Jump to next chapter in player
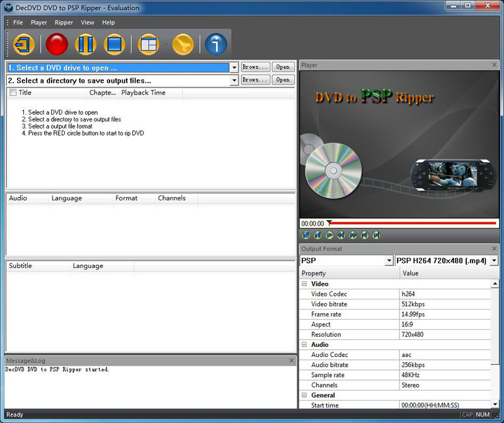 376,235
